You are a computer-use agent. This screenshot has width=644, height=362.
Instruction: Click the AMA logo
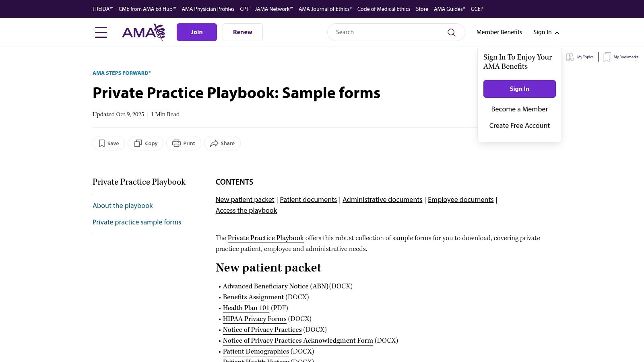[x=143, y=32]
